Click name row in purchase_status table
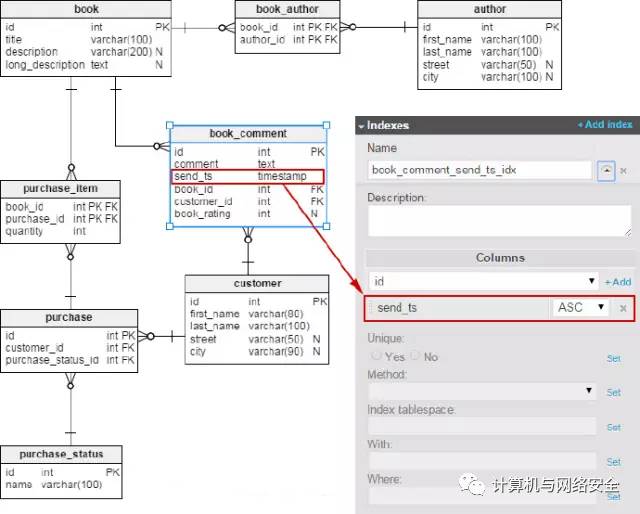Viewport: 640px width, 514px height. coord(61,485)
